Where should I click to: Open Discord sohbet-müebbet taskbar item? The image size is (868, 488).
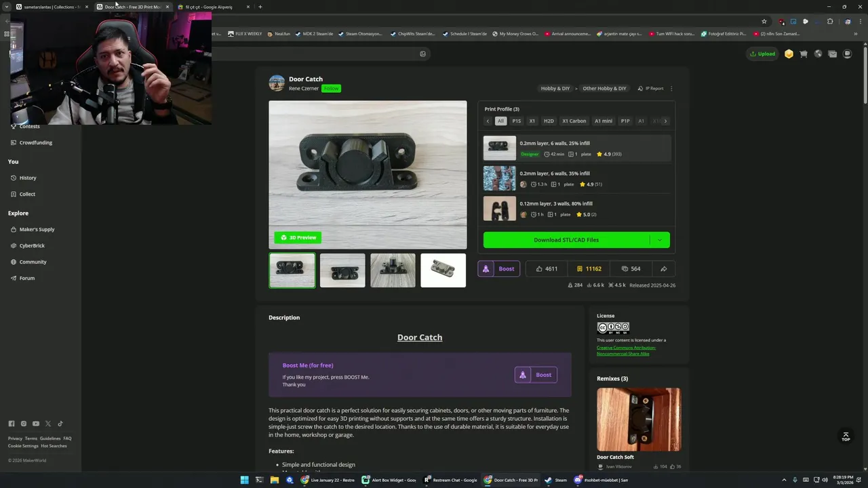(601, 480)
